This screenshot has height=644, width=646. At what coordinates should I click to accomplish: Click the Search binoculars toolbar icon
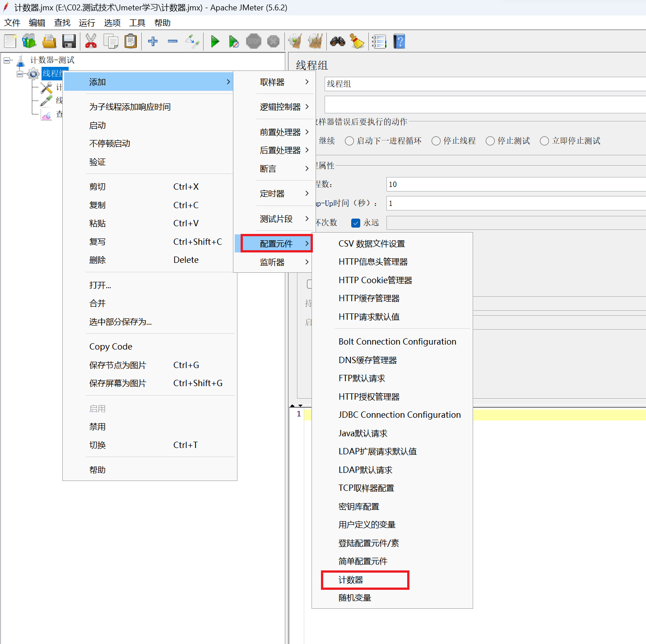[337, 42]
